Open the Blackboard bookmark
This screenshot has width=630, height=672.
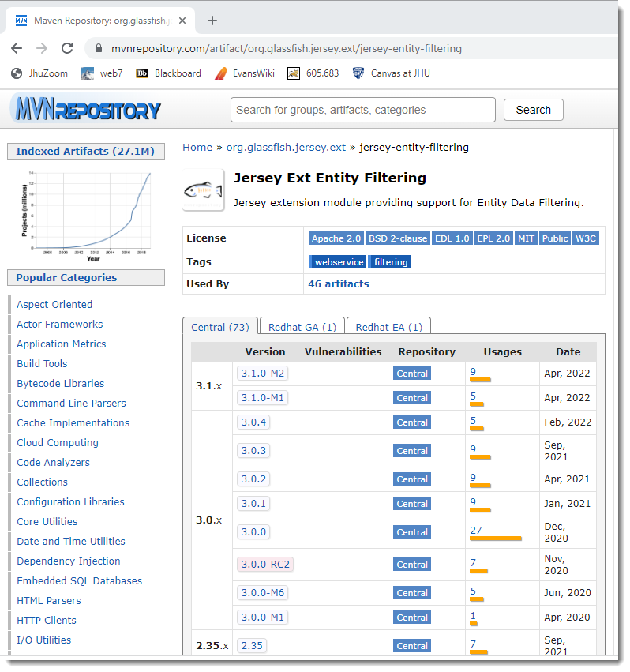click(168, 73)
